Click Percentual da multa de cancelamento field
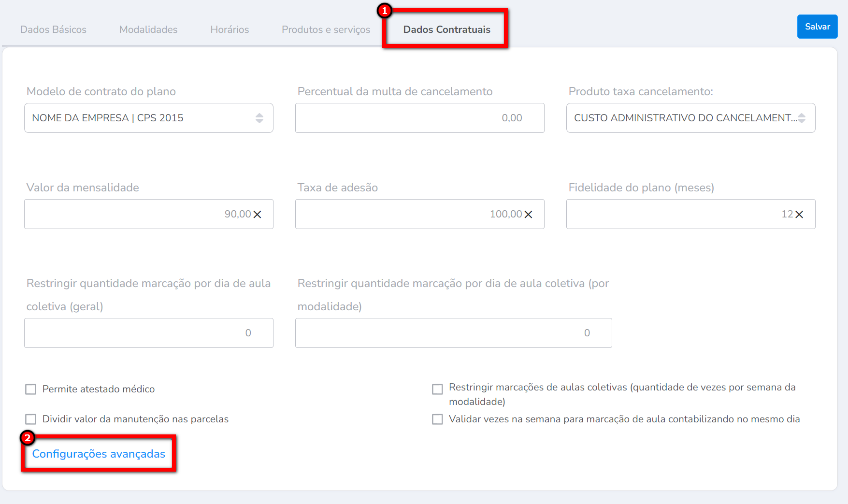The image size is (848, 504). pyautogui.click(x=419, y=118)
